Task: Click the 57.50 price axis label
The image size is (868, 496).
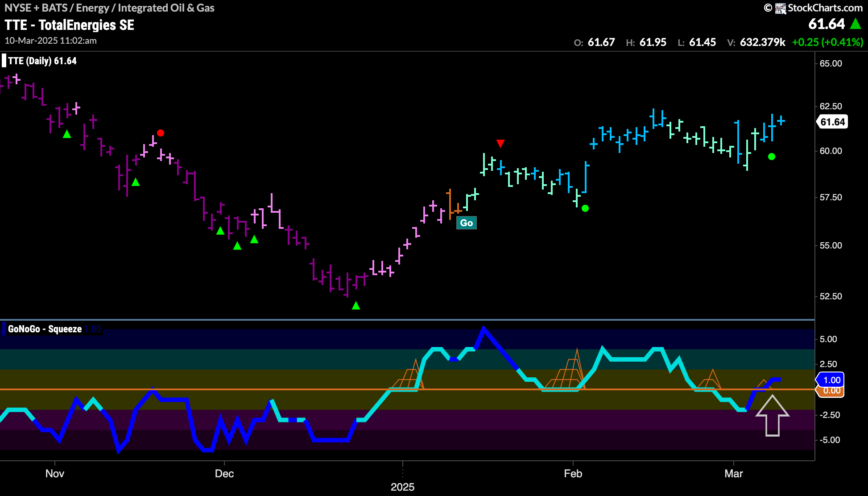Action: coord(831,197)
